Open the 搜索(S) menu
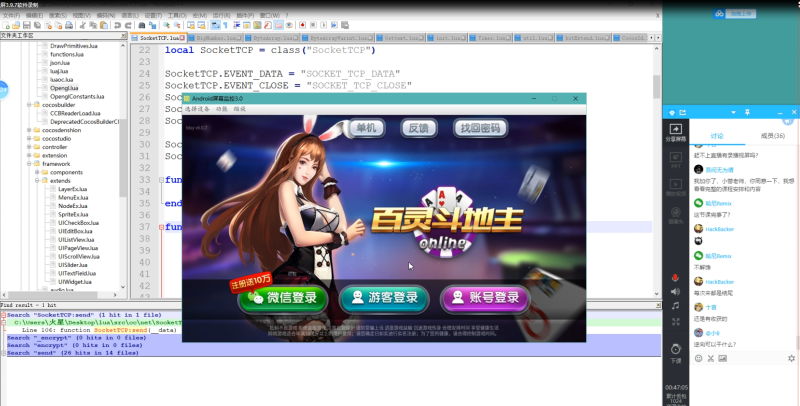 (x=58, y=15)
